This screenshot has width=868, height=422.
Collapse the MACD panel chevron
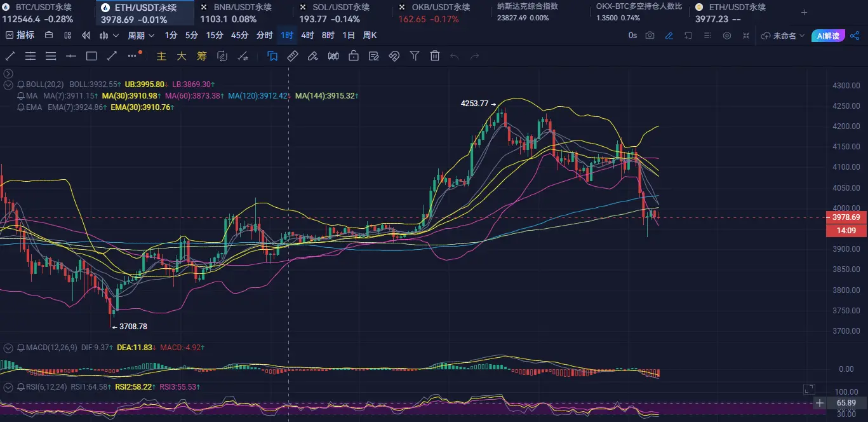click(9, 348)
